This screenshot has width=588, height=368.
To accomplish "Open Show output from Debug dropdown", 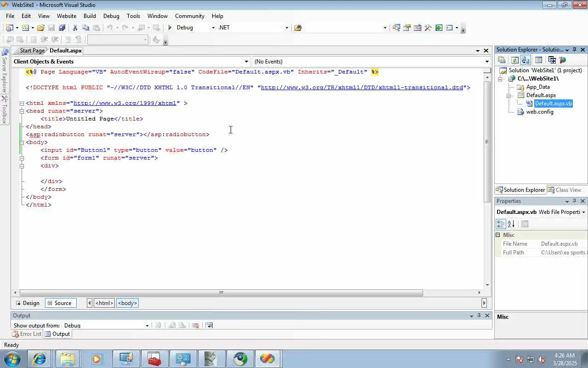I will click(x=147, y=325).
